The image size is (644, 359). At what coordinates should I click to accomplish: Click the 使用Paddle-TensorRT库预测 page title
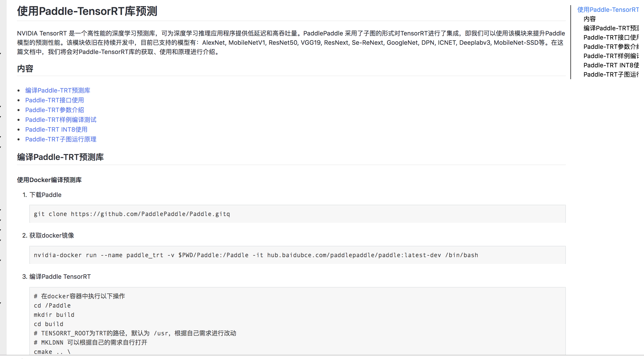click(87, 11)
